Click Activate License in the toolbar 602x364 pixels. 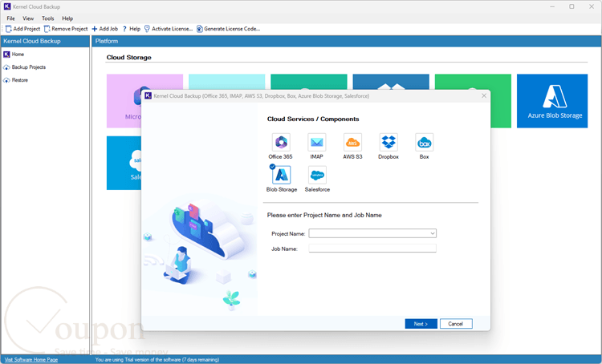tap(169, 29)
